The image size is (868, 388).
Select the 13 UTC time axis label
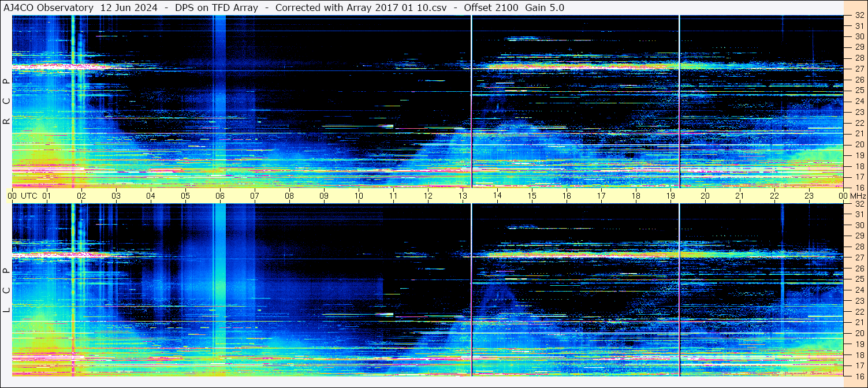[x=463, y=196]
